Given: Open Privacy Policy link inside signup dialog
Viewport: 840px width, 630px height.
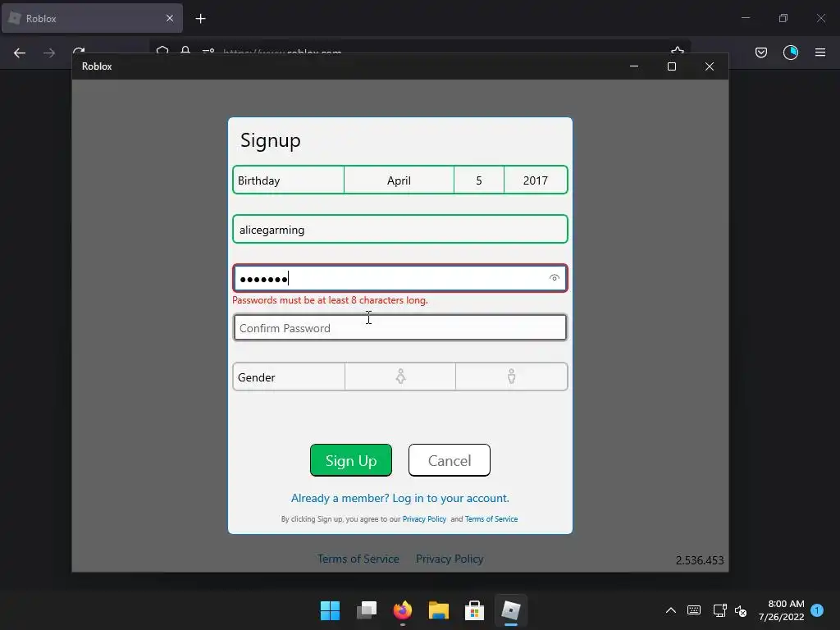Looking at the screenshot, I should 424,518.
